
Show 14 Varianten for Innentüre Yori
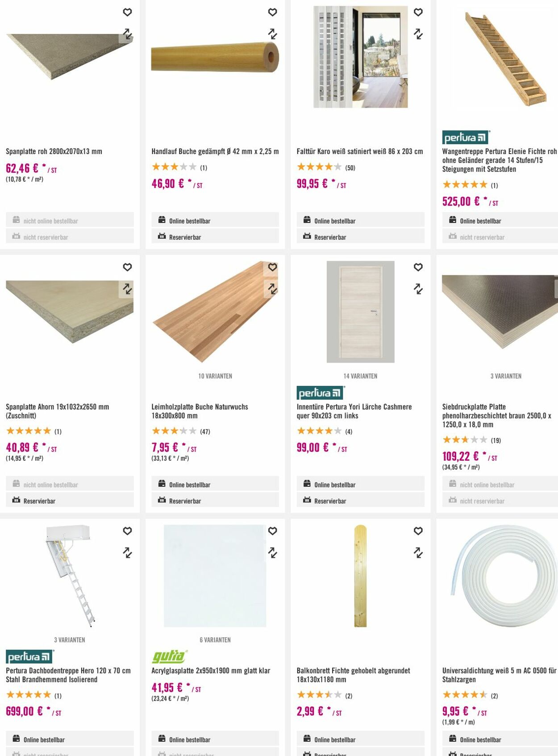coord(360,376)
